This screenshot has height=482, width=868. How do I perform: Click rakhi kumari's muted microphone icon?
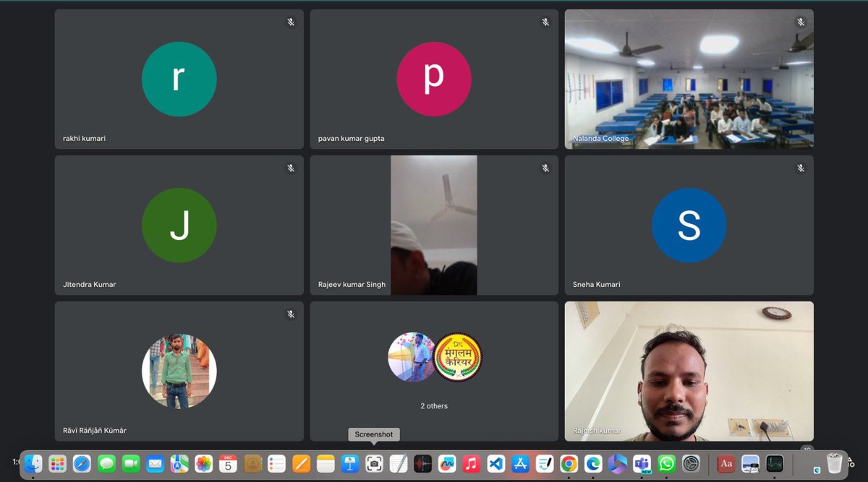tap(291, 22)
